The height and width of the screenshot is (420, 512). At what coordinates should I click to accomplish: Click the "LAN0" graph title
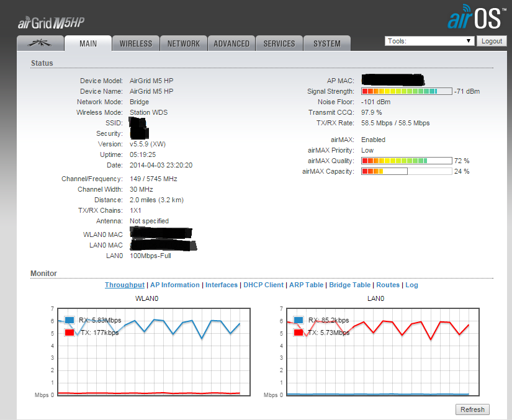376,298
